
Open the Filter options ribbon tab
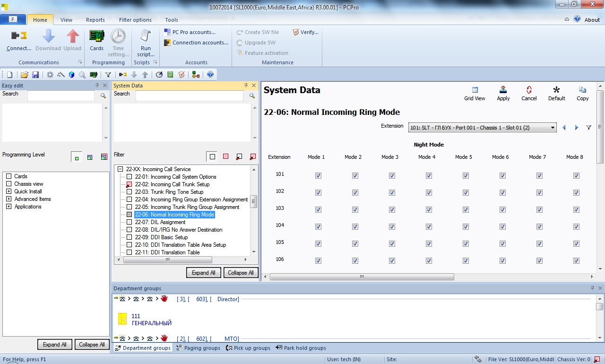coord(135,20)
